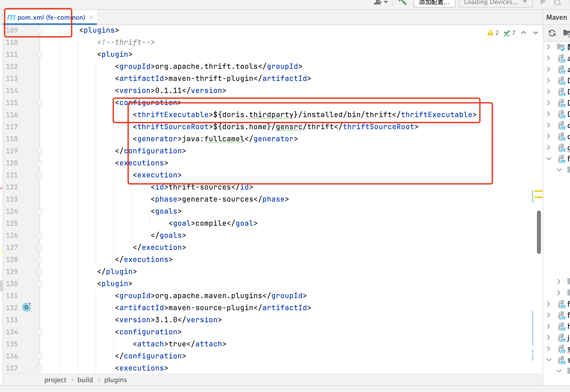This screenshot has height=392, width=570.
Task: Click the gutter override icon at line 132
Action: tap(27, 307)
